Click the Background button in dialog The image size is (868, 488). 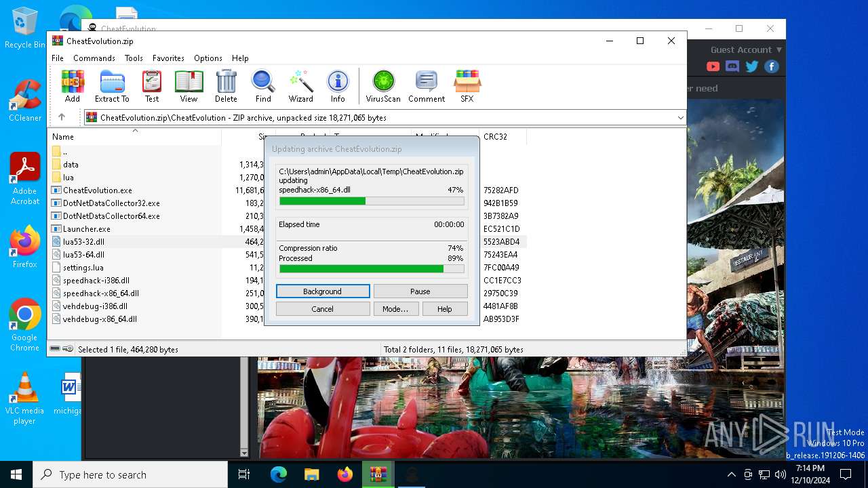tap(323, 291)
